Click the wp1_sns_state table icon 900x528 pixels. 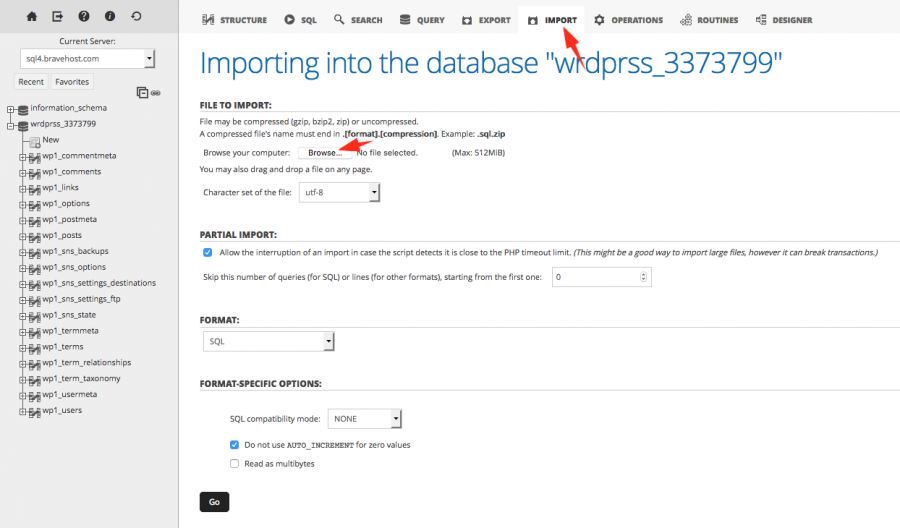click(34, 316)
